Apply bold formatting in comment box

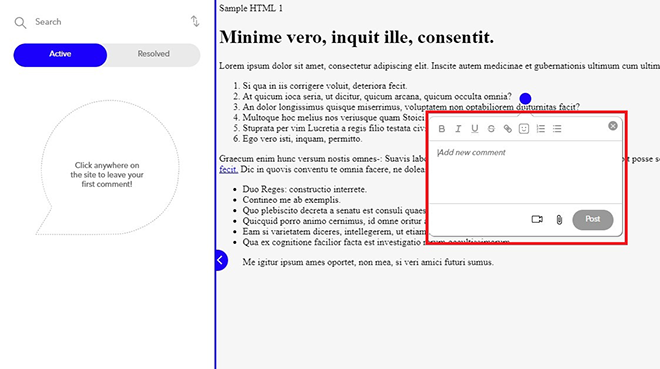click(442, 129)
